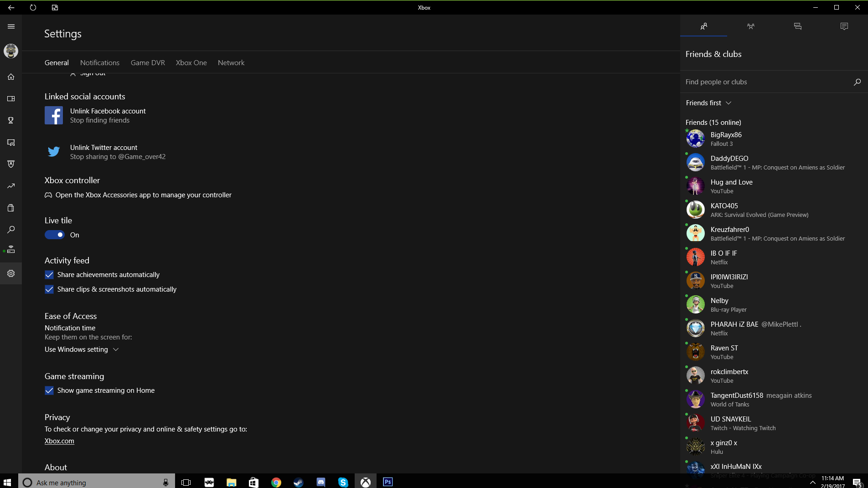Switch to the Friends panel icon
The height and width of the screenshot is (488, 868).
click(704, 26)
